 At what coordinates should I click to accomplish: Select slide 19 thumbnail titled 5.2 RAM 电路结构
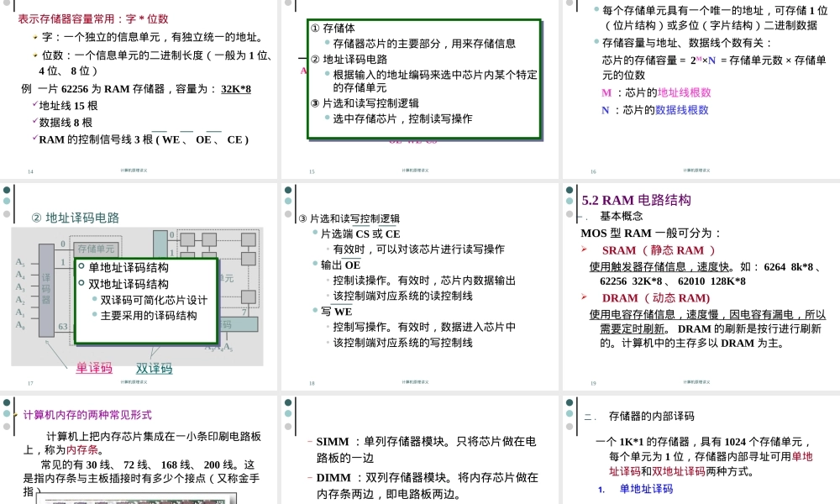coord(701,286)
